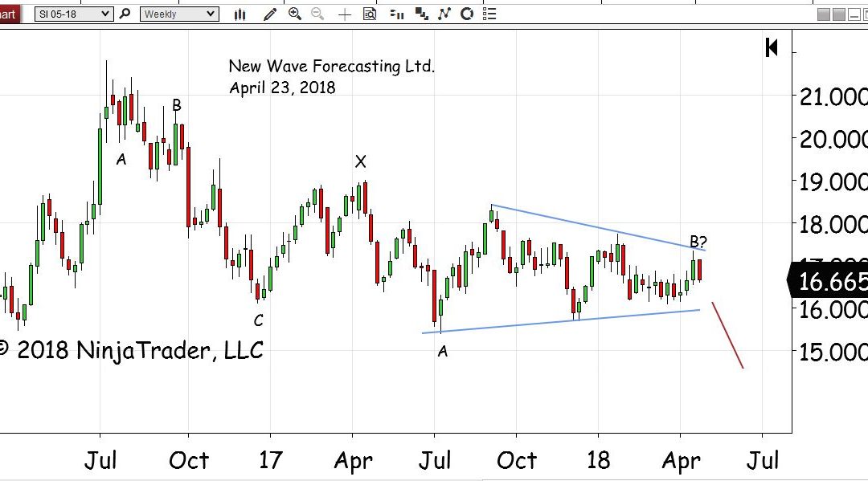Click the Chart tab label
The width and height of the screenshot is (868, 481).
(x=9, y=14)
